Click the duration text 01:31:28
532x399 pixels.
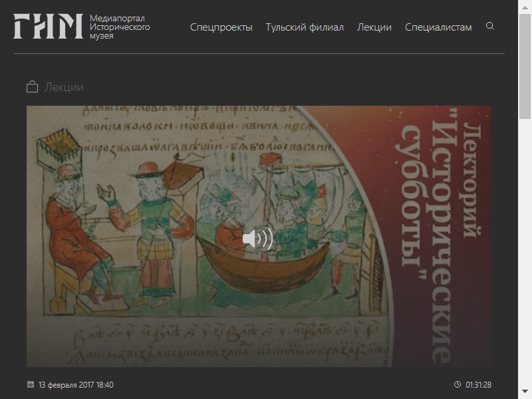478,385
